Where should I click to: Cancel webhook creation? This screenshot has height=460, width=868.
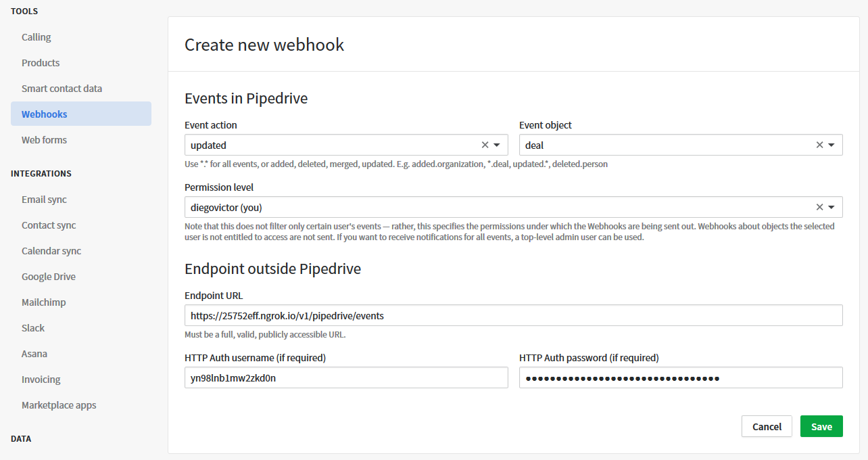[x=767, y=426]
